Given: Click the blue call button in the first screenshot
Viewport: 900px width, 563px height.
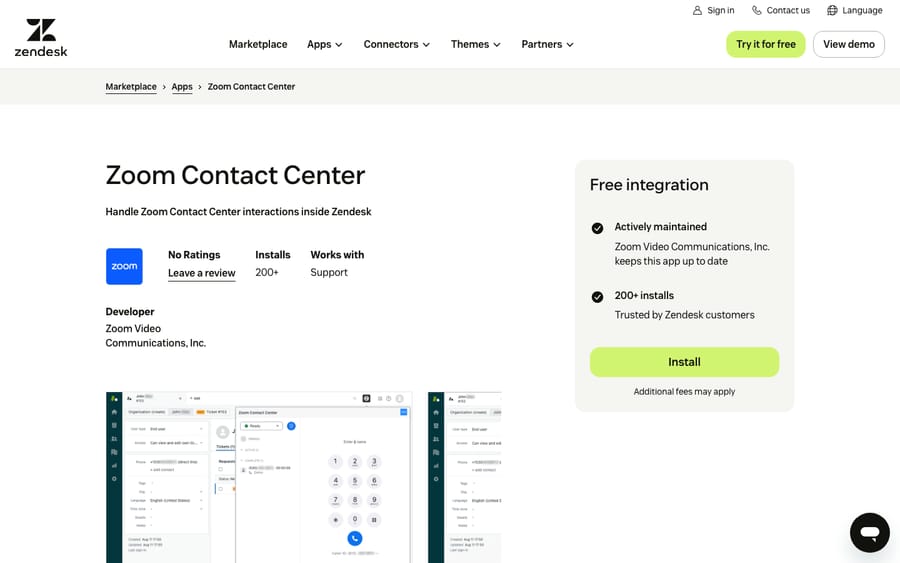Looking at the screenshot, I should point(355,538).
